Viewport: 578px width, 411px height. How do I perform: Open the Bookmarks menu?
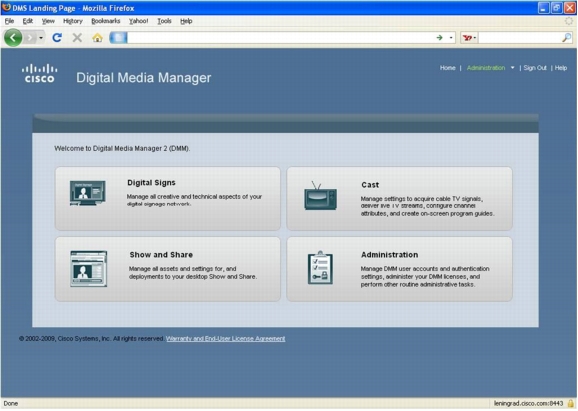click(106, 21)
